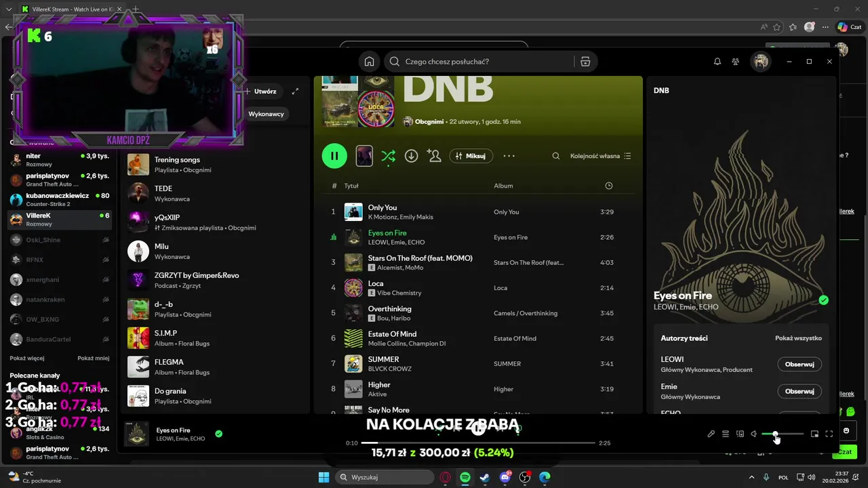Open the Spotify mini player
This screenshot has height=488, width=868.
(x=814, y=434)
